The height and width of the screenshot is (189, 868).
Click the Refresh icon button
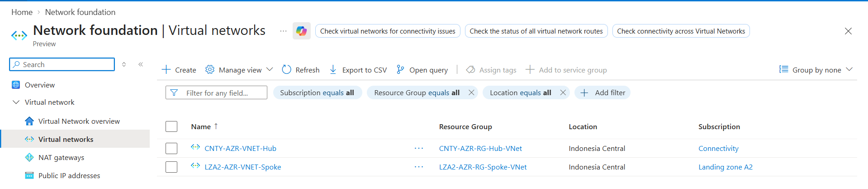coord(286,70)
